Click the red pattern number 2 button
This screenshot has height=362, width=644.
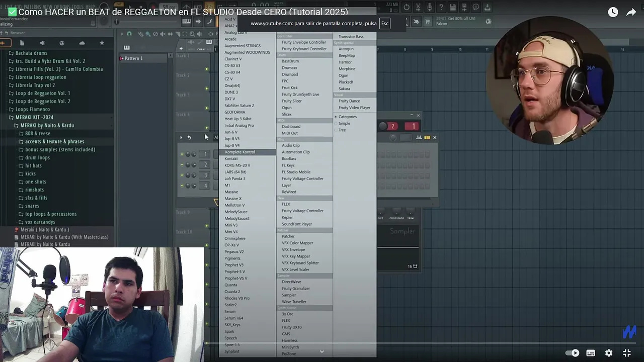[393, 126]
